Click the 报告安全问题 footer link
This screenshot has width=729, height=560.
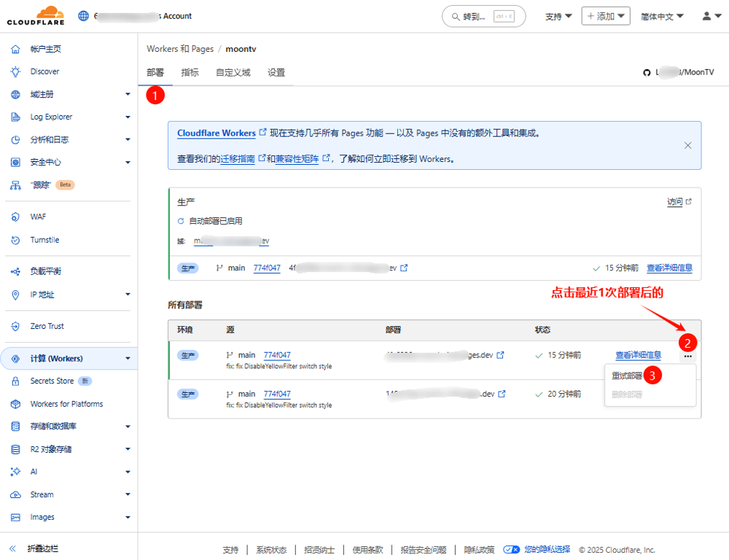pos(424,550)
